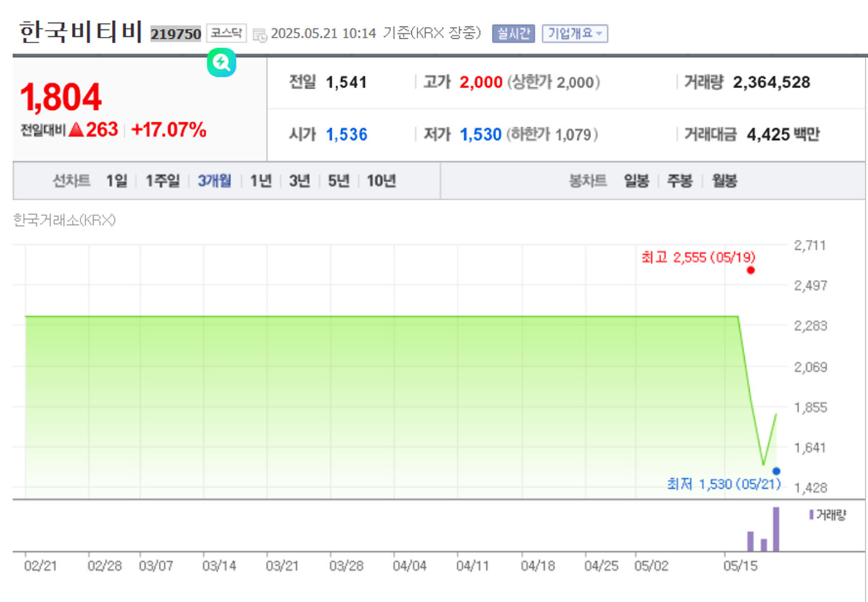
Task: Click the green magnifier quick-search icon
Action: click(221, 62)
